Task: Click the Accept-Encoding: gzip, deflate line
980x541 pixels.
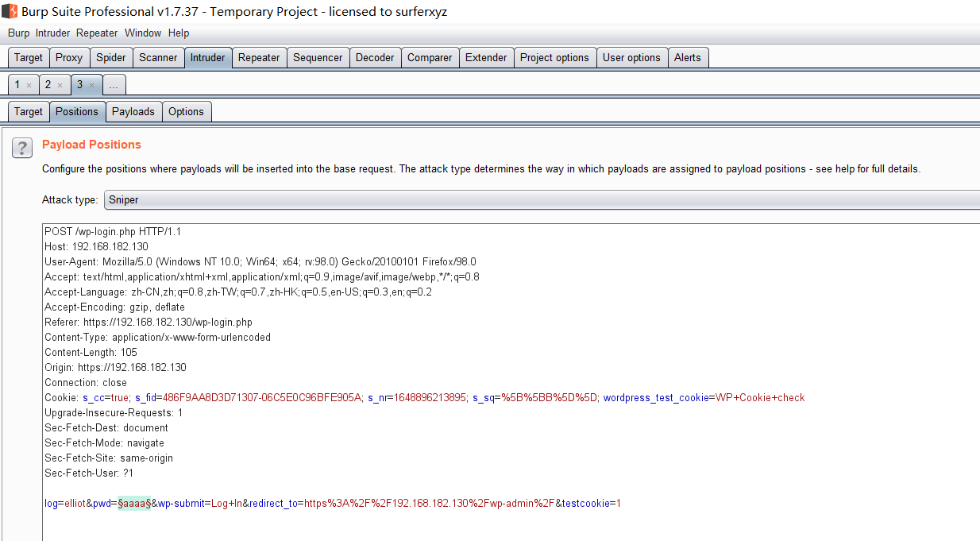Action: point(114,307)
